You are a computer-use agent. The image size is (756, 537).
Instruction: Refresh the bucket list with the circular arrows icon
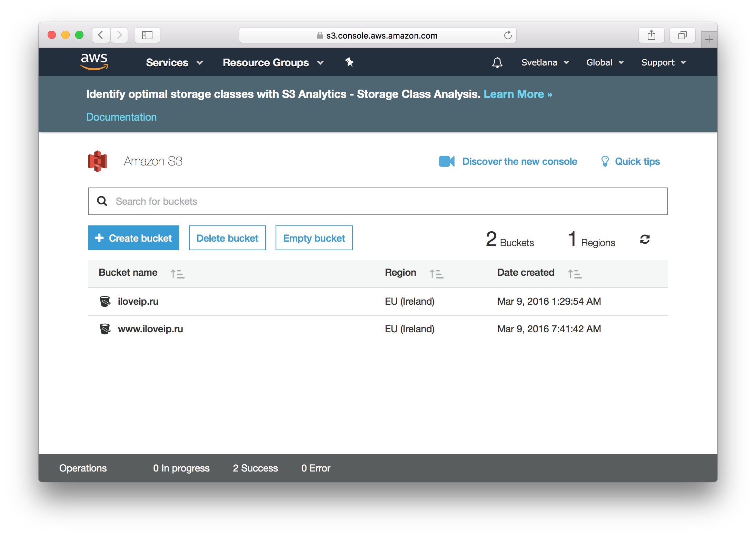(645, 239)
